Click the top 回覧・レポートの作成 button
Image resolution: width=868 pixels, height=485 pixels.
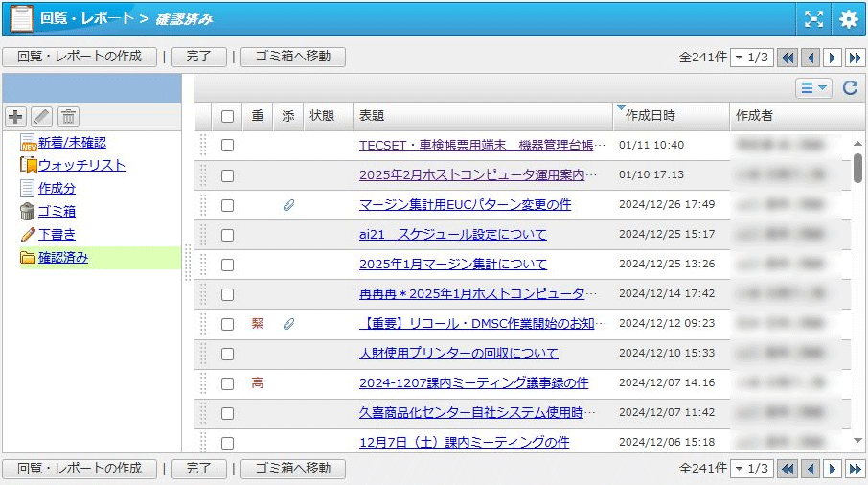click(80, 57)
